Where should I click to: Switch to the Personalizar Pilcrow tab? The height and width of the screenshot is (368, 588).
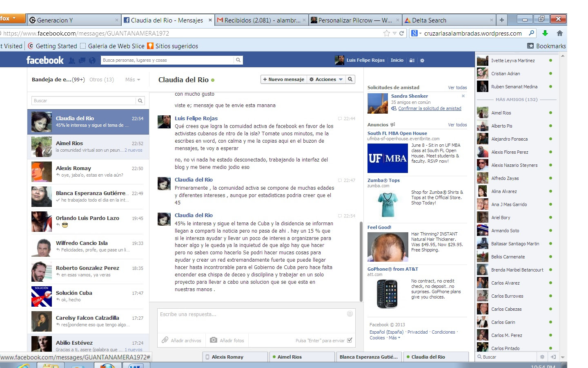point(355,20)
